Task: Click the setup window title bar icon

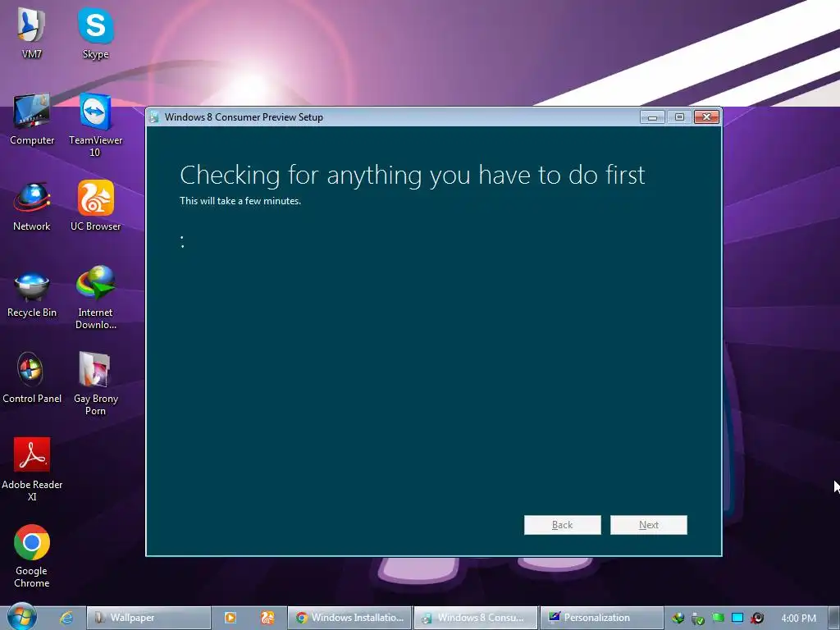Action: tap(154, 116)
